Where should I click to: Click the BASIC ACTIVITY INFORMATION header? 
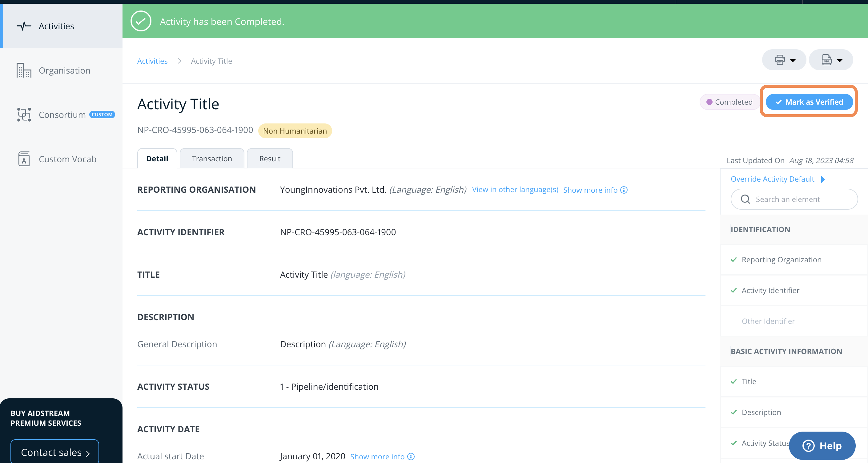(x=786, y=351)
